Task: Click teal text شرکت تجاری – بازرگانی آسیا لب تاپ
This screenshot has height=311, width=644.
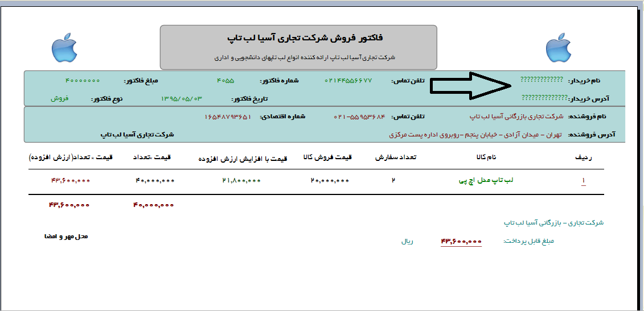Action: click(x=554, y=223)
